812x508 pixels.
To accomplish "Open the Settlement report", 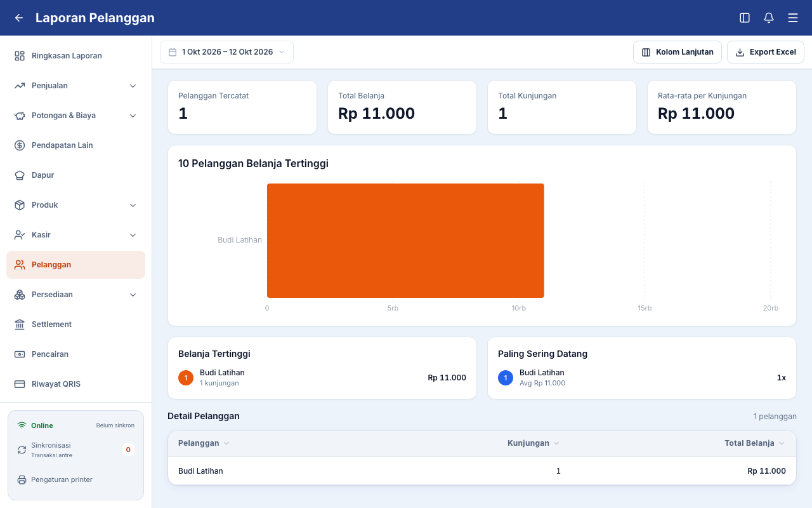I will (x=75, y=324).
